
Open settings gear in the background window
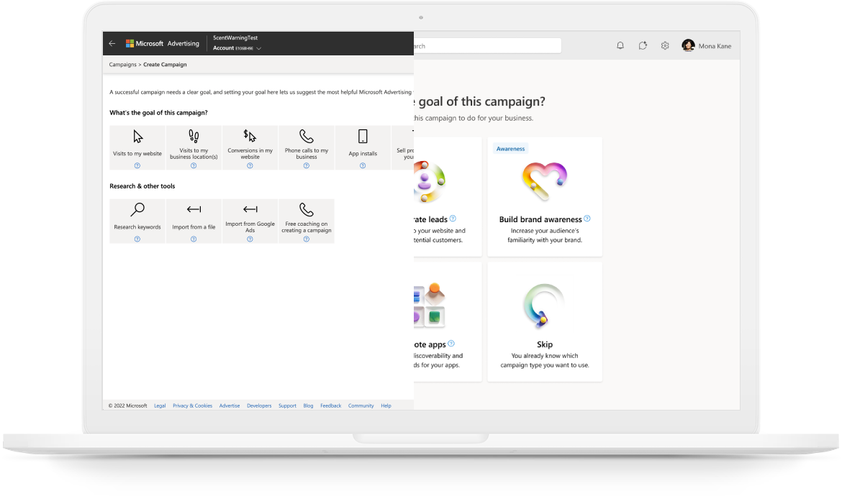(665, 45)
